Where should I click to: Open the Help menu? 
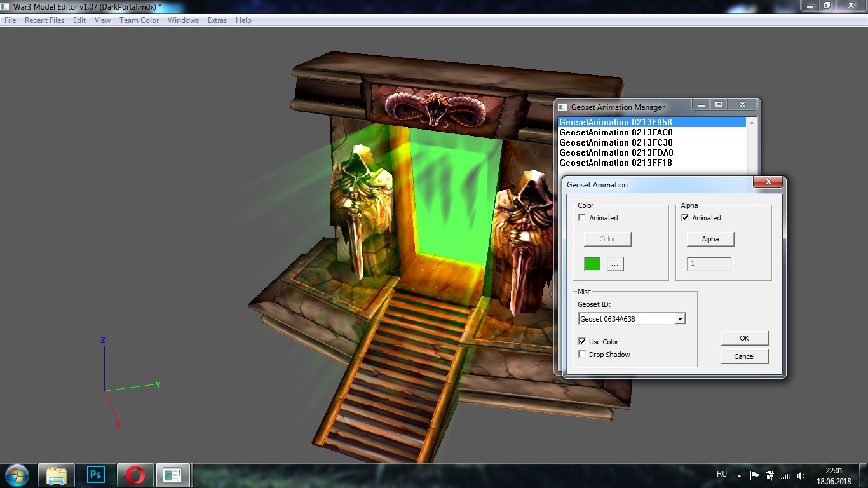coord(243,20)
